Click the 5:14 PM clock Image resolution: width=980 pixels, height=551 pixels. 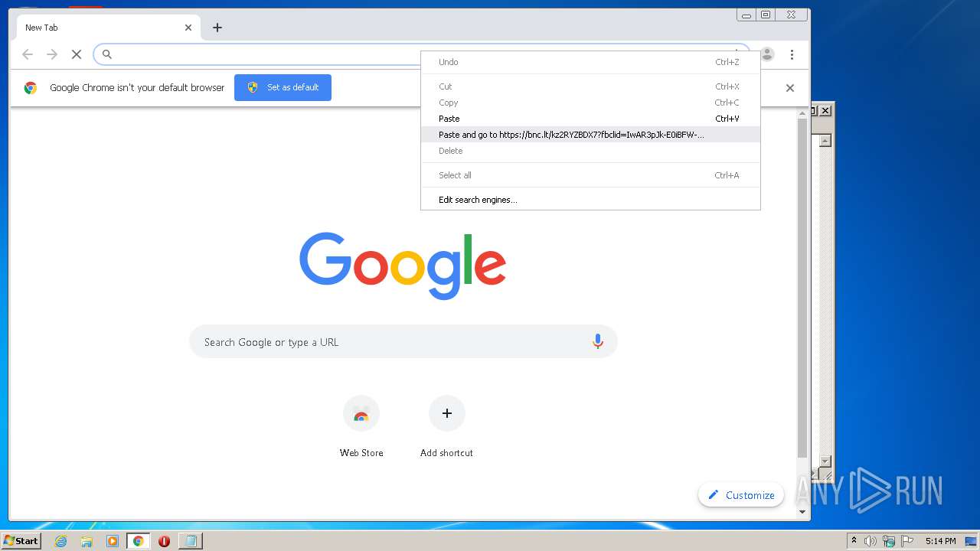coord(940,541)
